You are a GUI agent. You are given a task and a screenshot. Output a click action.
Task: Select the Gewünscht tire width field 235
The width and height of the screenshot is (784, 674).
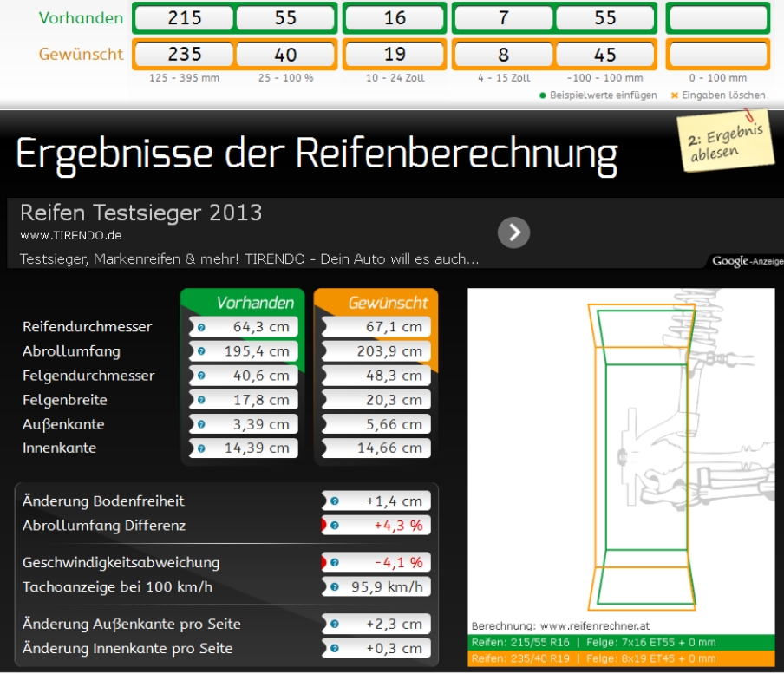click(184, 55)
